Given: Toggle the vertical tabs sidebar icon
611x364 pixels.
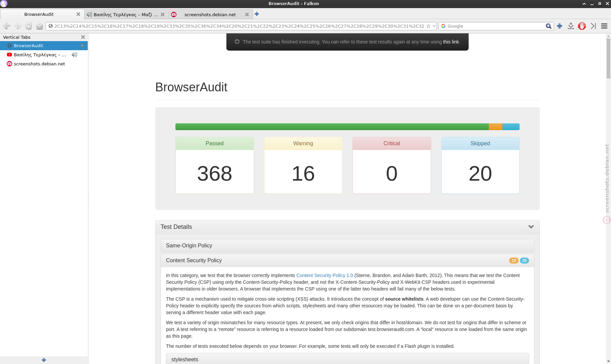Looking at the screenshot, I should (x=593, y=26).
